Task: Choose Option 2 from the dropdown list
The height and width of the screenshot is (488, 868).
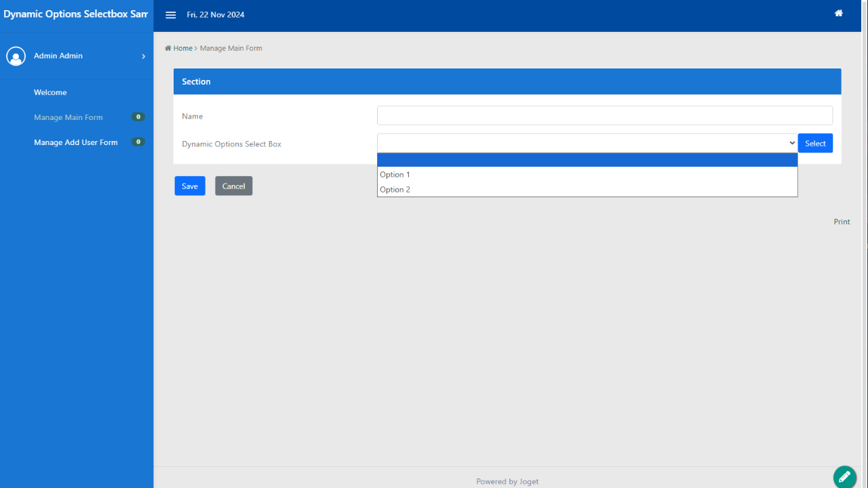Action: pos(395,190)
